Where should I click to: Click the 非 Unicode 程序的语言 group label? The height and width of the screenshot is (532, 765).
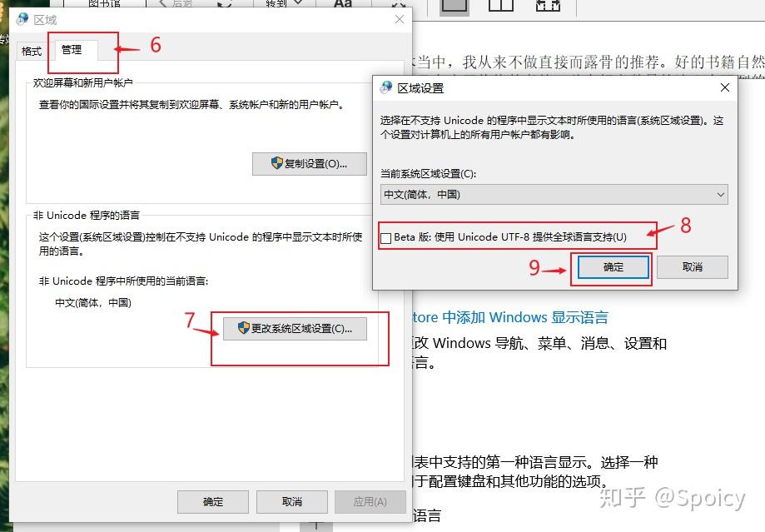pyautogui.click(x=87, y=216)
